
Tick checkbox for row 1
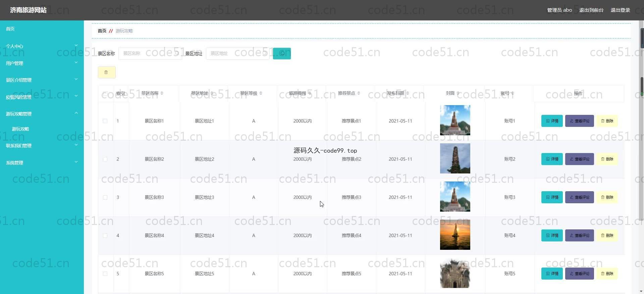(105, 121)
